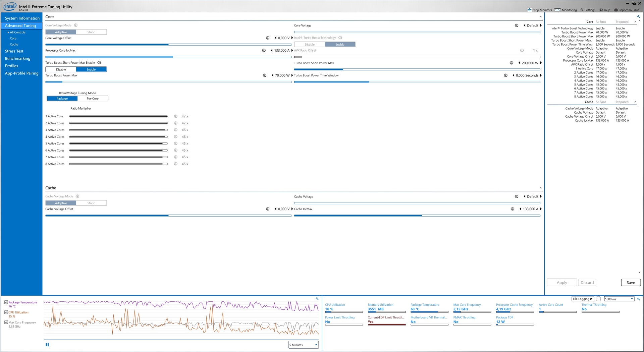Open Settings from the top toolbar
This screenshot has height=352, width=644.
(588, 10)
